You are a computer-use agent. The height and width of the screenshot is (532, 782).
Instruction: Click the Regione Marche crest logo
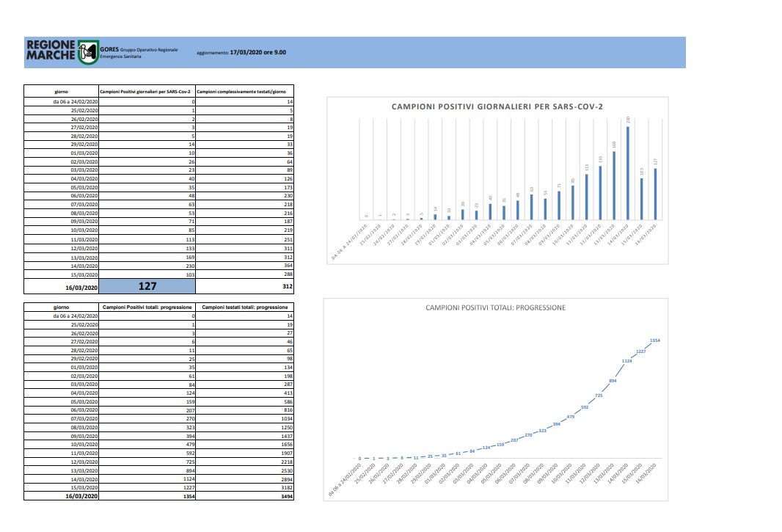pos(88,52)
